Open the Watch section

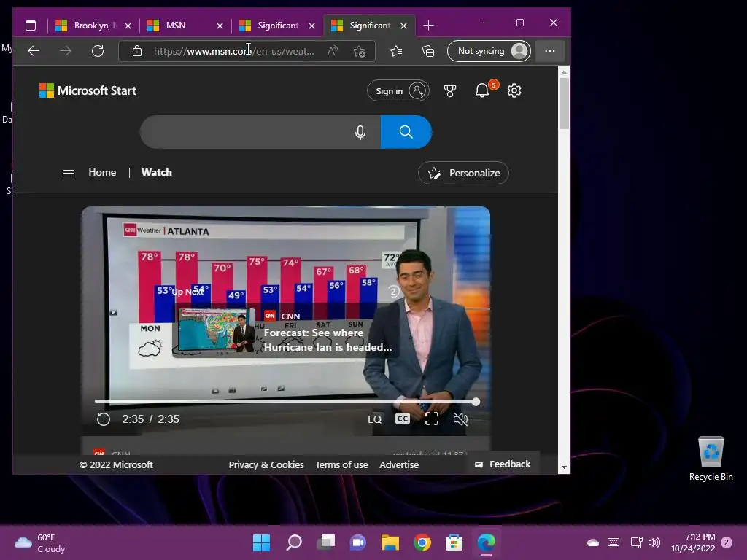(156, 172)
